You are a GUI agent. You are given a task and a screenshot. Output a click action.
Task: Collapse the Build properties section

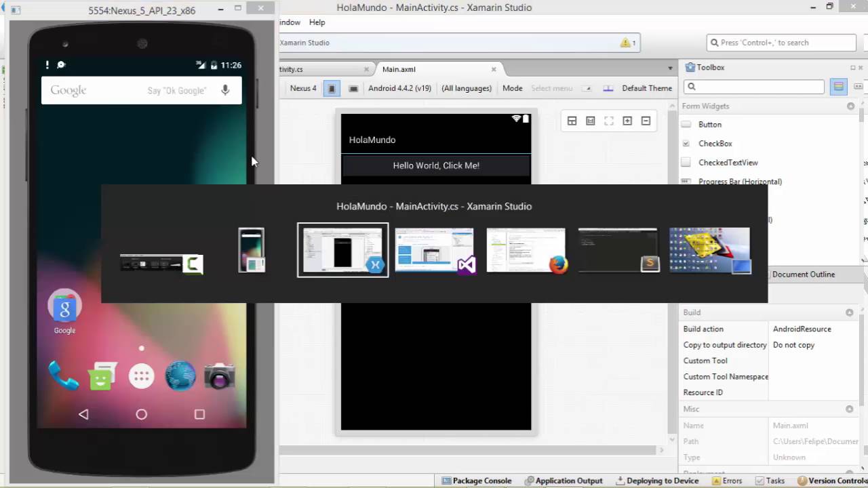(849, 312)
